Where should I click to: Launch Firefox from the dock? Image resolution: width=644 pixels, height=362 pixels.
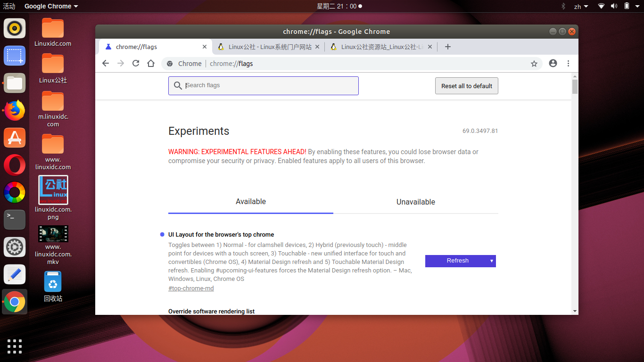click(15, 111)
